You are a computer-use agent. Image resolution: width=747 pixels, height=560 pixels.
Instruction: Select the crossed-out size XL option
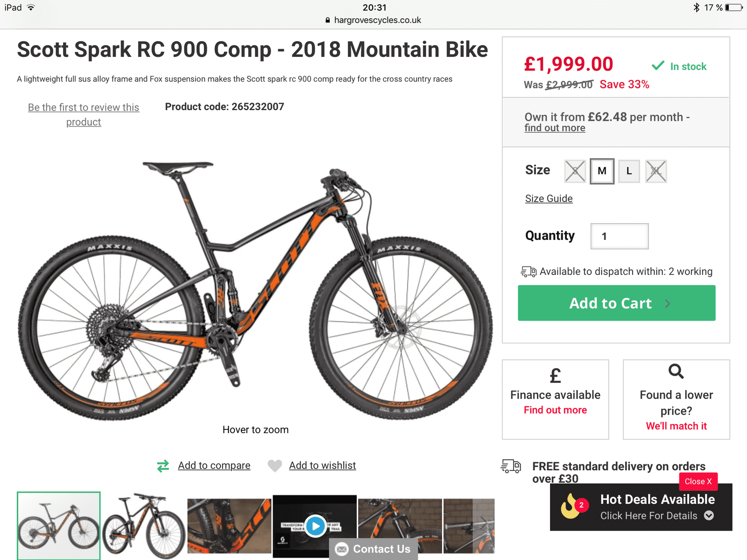point(656,171)
